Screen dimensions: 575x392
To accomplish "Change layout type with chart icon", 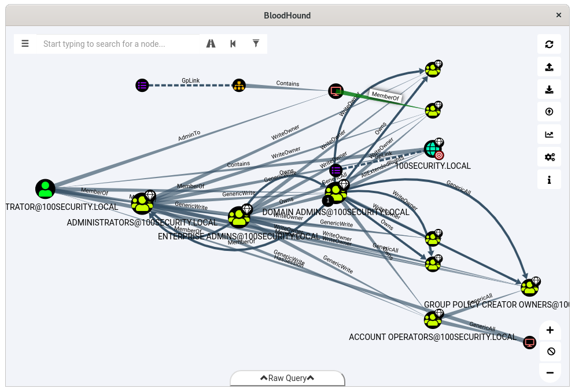I will [x=549, y=135].
